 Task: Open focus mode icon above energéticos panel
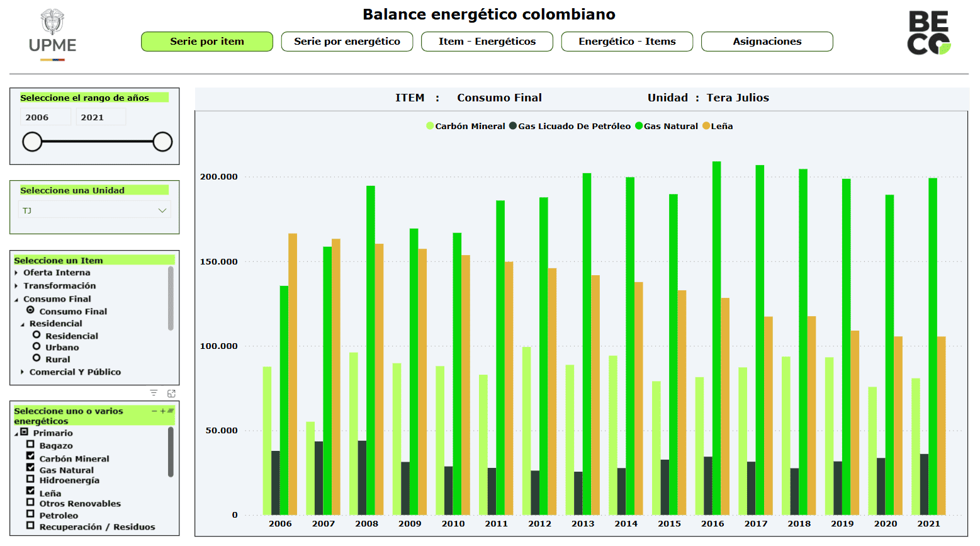click(171, 393)
